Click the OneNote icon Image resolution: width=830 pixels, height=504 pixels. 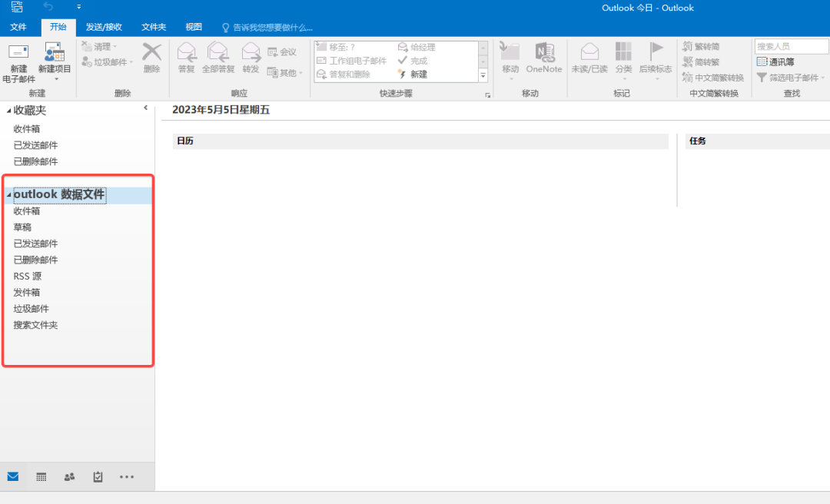544,52
